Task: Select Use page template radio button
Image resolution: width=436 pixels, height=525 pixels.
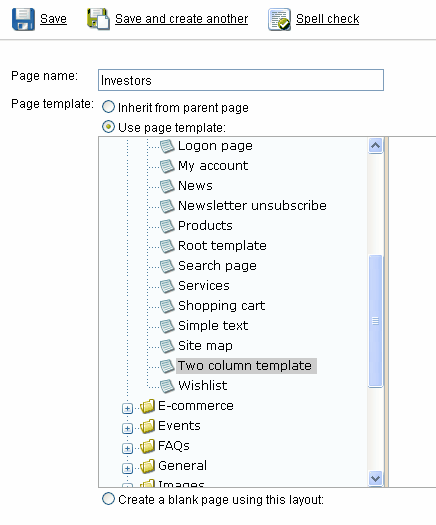Action: 108,127
